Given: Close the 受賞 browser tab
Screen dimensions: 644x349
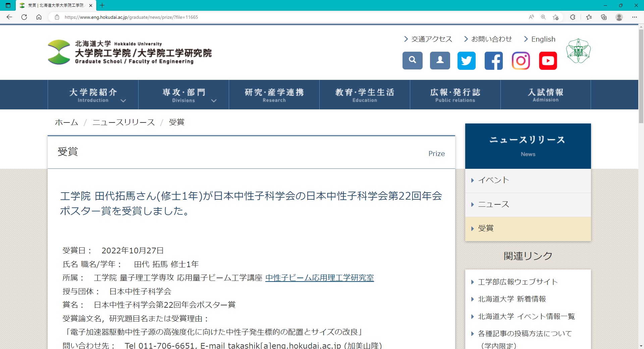Looking at the screenshot, I should click(91, 5).
